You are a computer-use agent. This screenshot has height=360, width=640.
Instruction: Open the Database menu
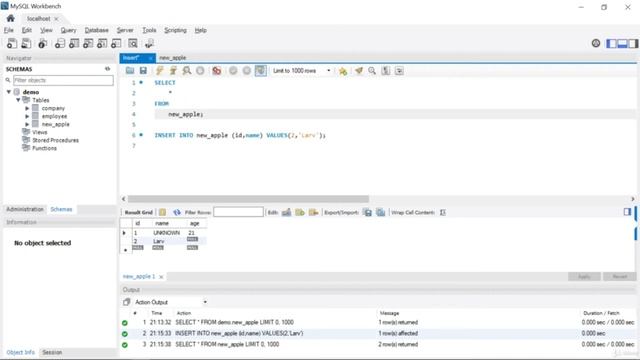click(96, 30)
